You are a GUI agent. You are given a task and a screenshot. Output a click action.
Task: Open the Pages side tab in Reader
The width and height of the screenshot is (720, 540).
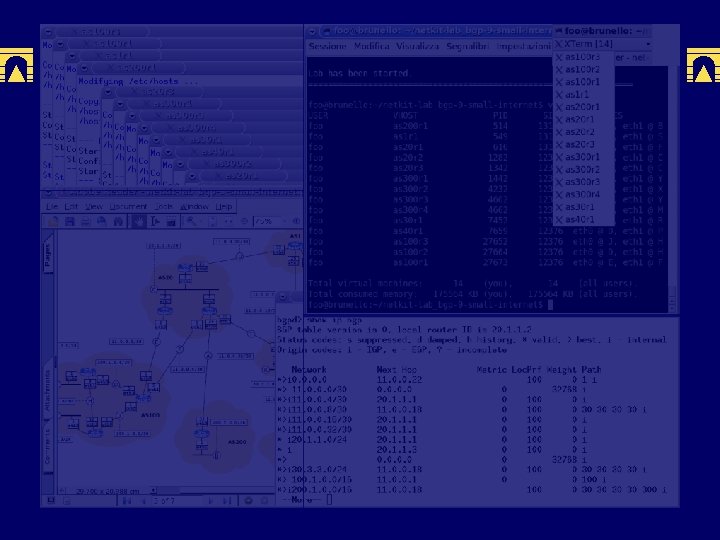click(48, 254)
